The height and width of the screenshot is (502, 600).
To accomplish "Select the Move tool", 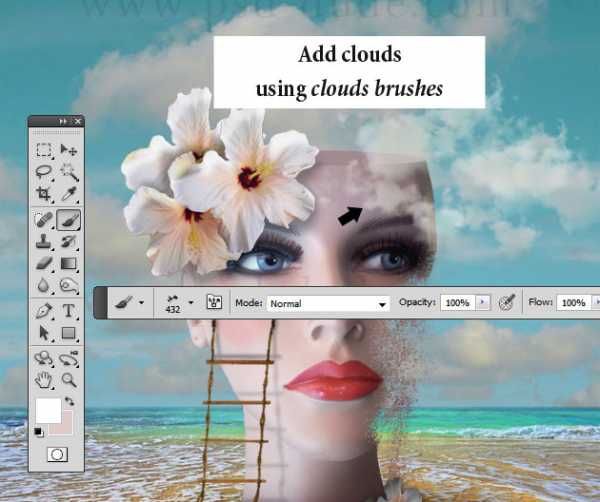I will tap(69, 150).
